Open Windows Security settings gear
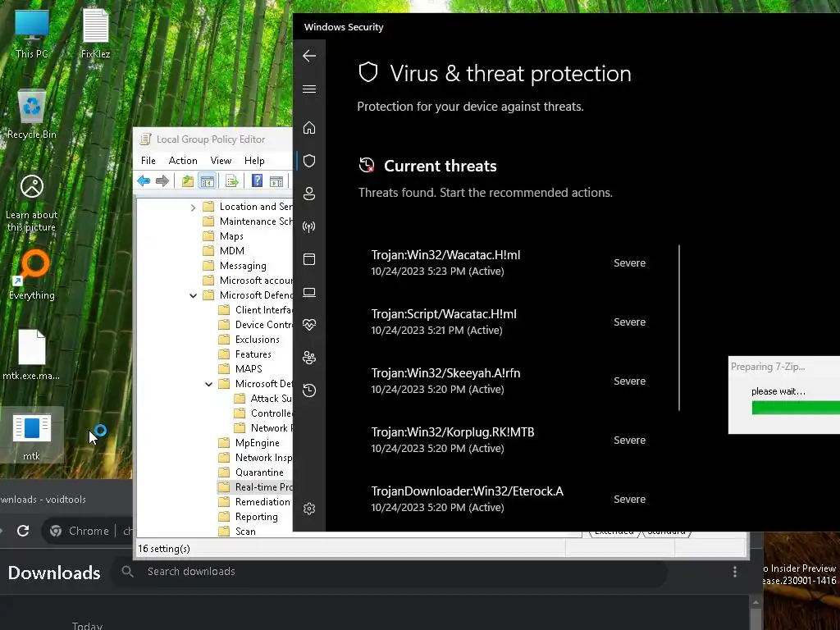Screen dimensions: 840x630 (309, 509)
